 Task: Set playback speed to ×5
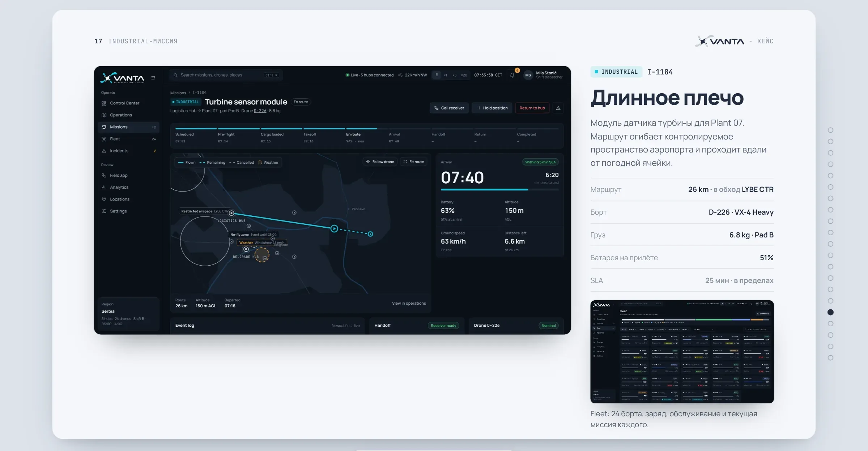[x=454, y=75]
